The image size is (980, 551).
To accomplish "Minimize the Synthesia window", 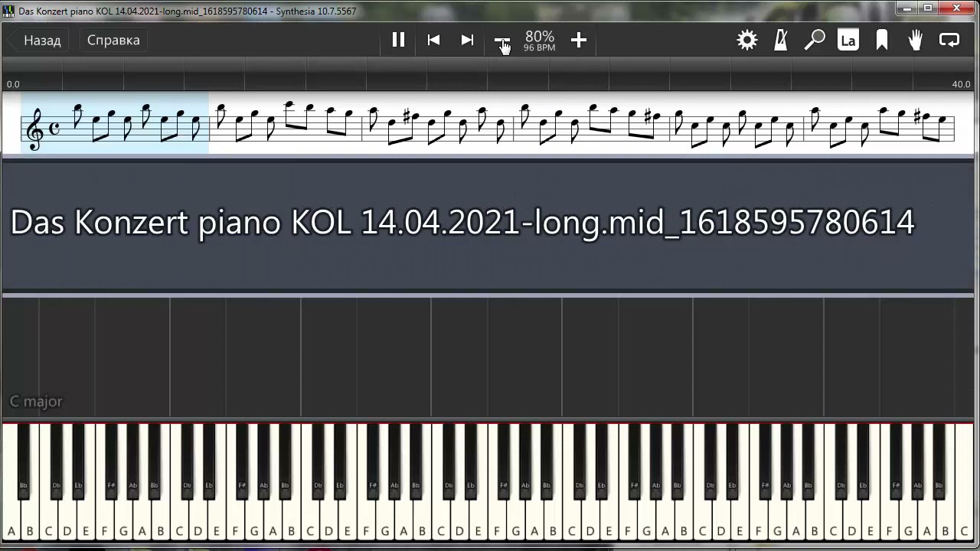I will 909,8.
